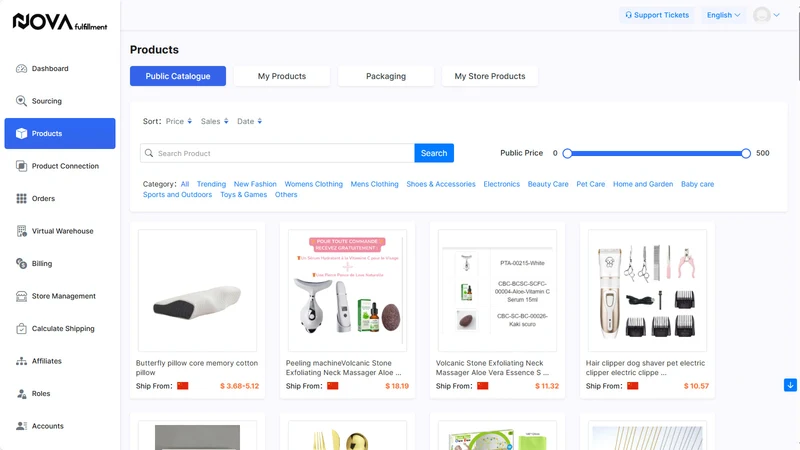Sort products by Date
Viewport: 800px width, 450px height.
249,121
